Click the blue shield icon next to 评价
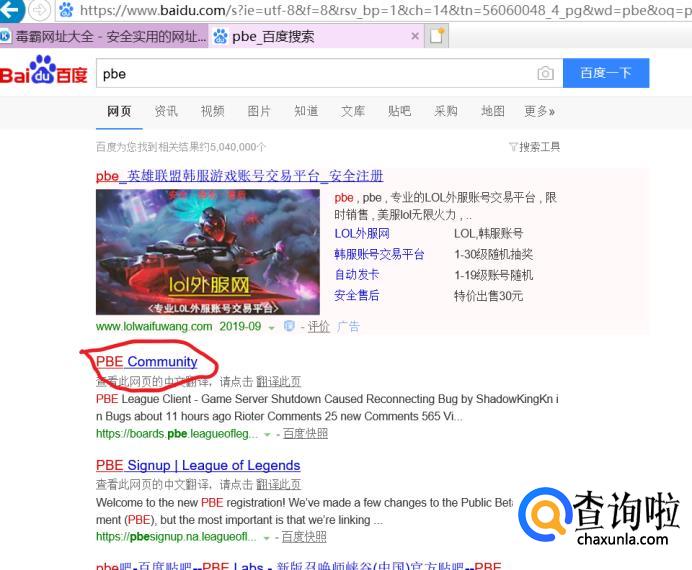This screenshot has height=570, width=692. pyautogui.click(x=289, y=326)
